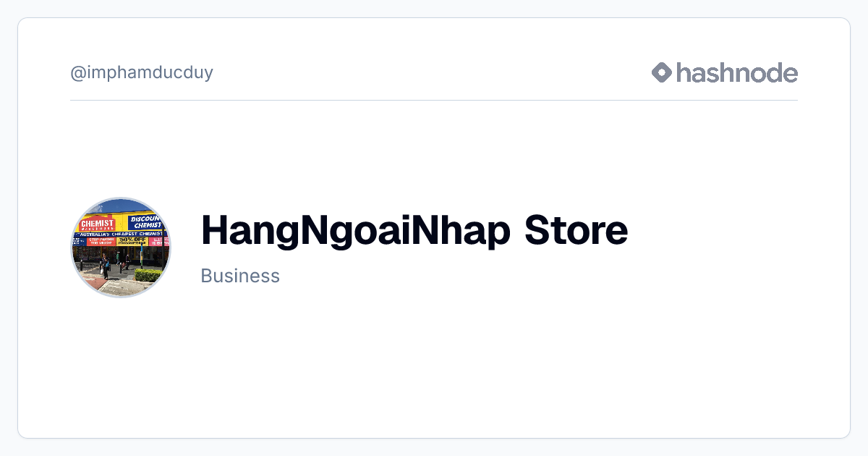Click the blue sky in the avatar photo
Viewport: 868px width, 456px height.
[121, 206]
